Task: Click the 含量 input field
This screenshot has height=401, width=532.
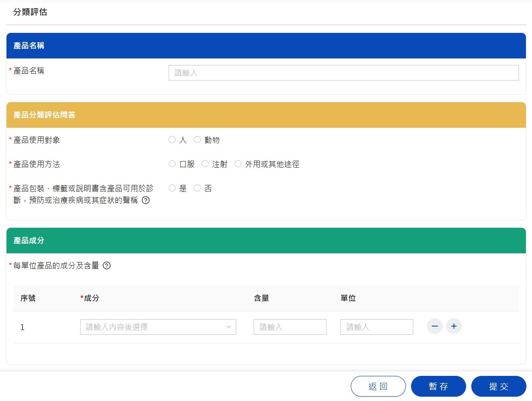Action: (290, 327)
